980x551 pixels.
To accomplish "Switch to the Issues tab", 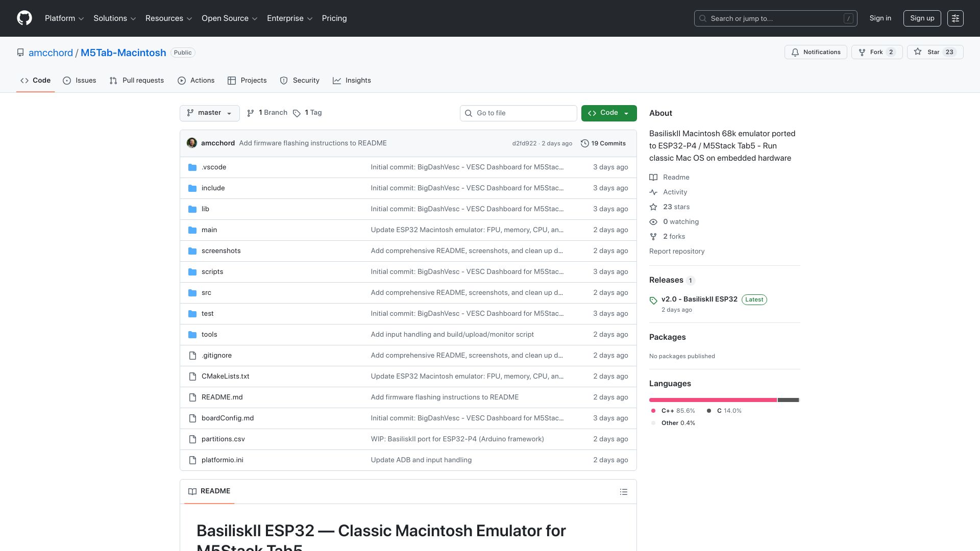I will [x=80, y=81].
